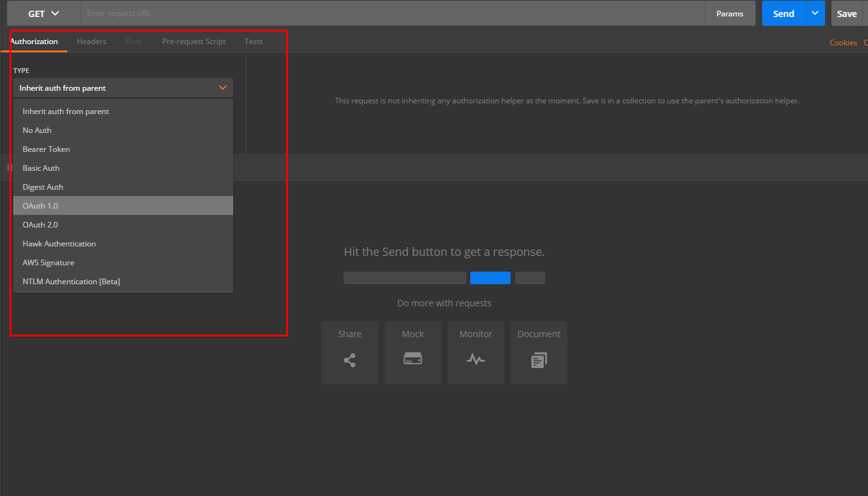868x496 pixels.
Task: Click the Send button
Action: click(783, 13)
